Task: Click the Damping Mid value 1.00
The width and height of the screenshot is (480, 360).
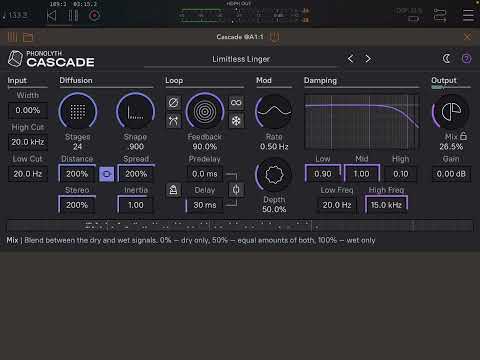Action: point(362,174)
